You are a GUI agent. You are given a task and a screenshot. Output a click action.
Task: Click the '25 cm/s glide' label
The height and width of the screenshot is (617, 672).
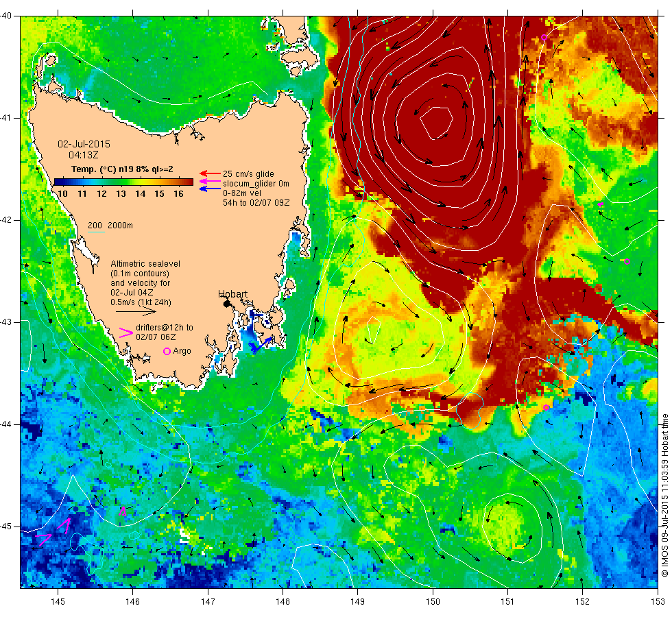(248, 174)
